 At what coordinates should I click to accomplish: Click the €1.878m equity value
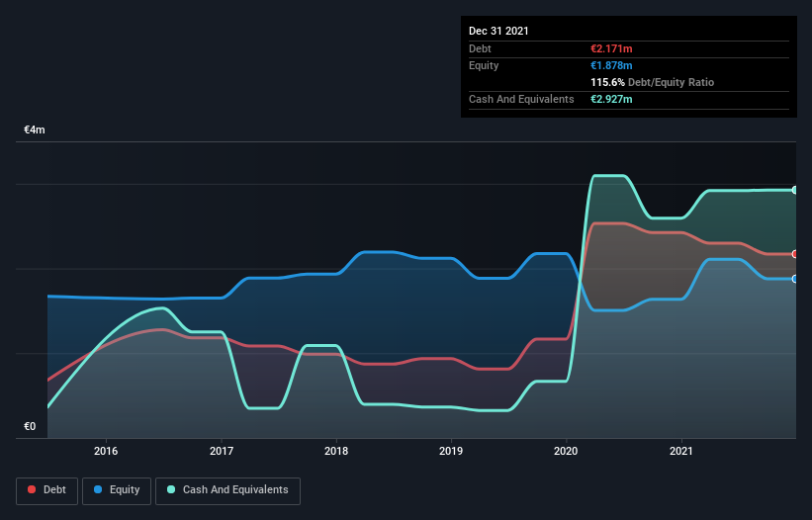tap(611, 65)
